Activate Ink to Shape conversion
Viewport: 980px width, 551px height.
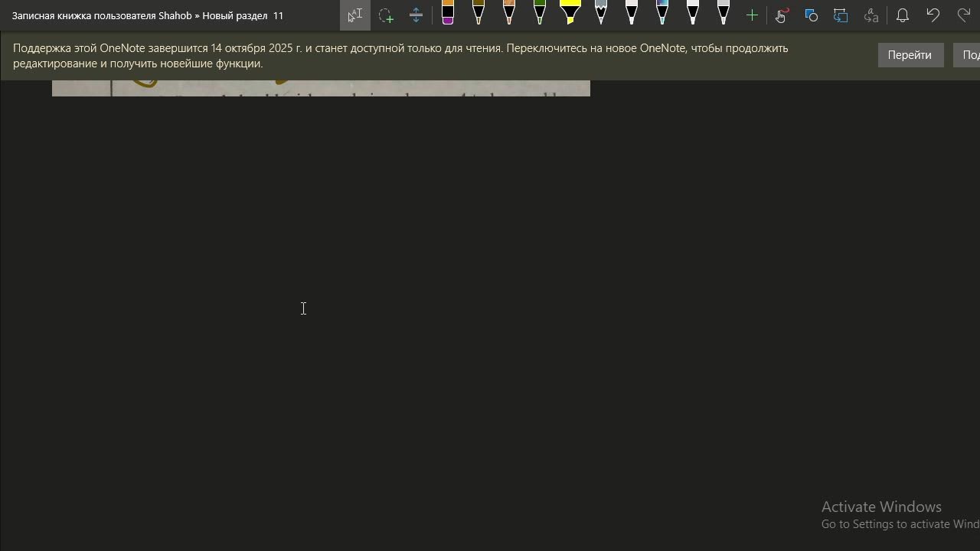(x=841, y=15)
